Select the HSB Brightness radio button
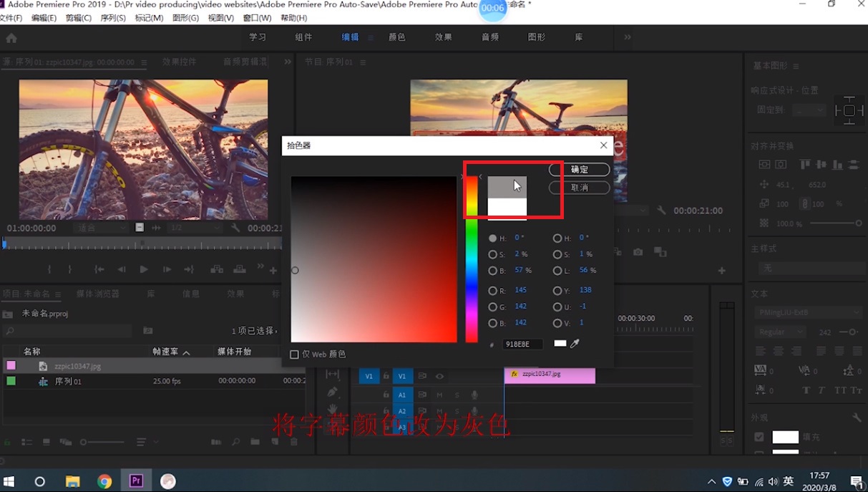This screenshot has width=868, height=492. point(492,271)
